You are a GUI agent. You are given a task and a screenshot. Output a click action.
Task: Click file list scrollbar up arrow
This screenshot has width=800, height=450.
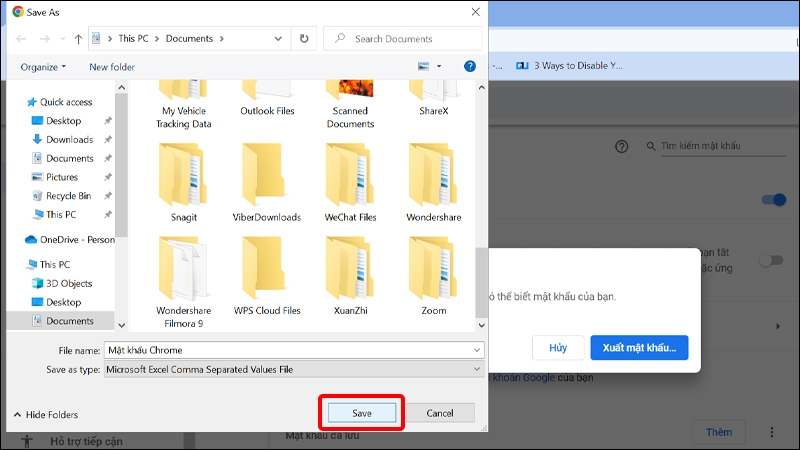coord(481,87)
